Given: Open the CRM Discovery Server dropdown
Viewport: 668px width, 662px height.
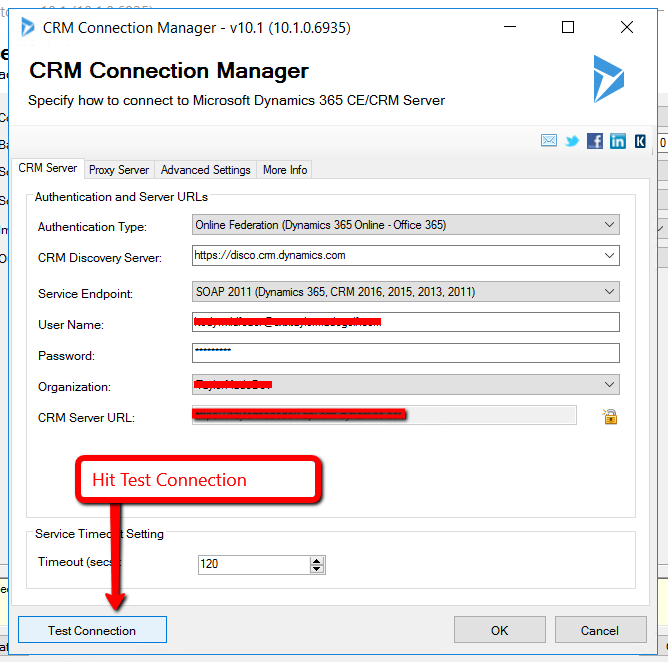Looking at the screenshot, I should pos(609,256).
